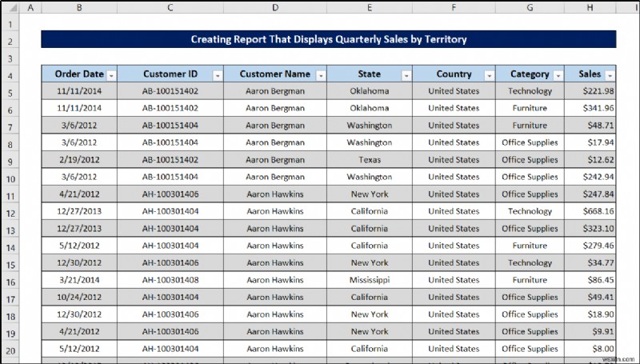Select the Oklahoma state cell in row 6
Viewport: 640px width, 364px height.
tap(370, 108)
